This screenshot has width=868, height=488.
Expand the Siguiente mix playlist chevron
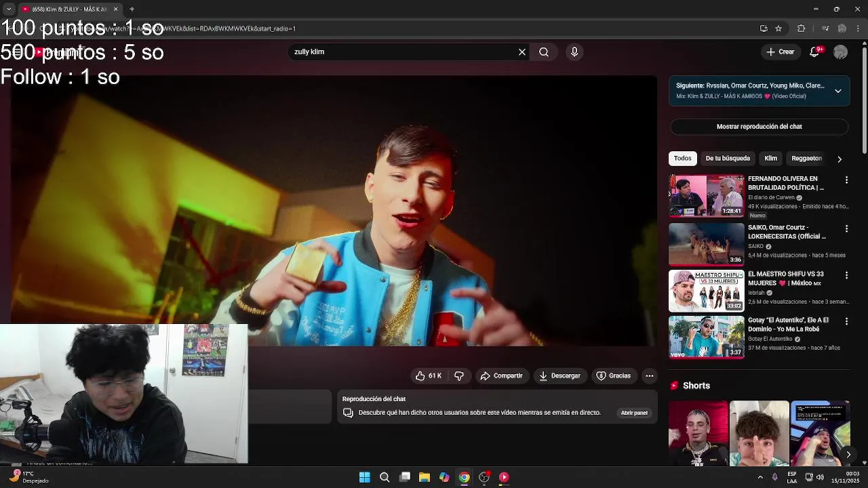838,91
